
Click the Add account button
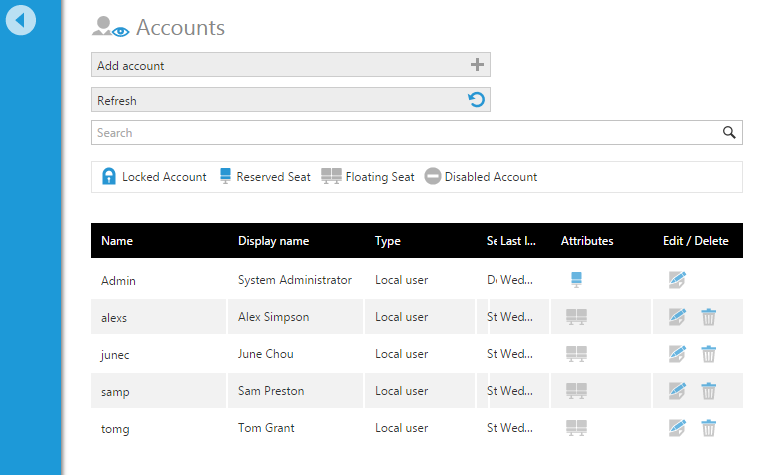[290, 65]
